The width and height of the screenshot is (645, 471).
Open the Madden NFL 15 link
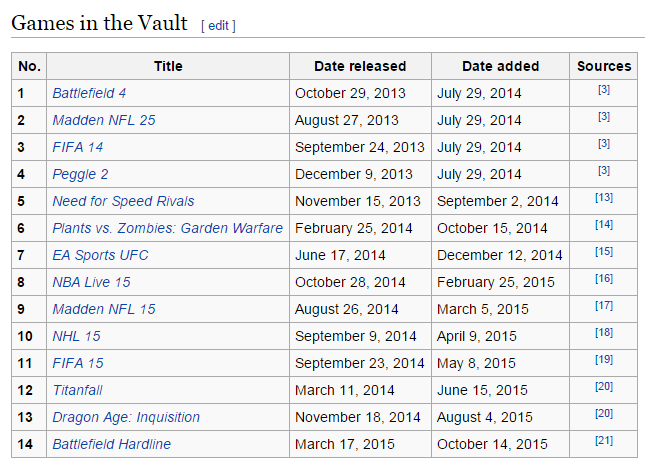click(x=104, y=309)
